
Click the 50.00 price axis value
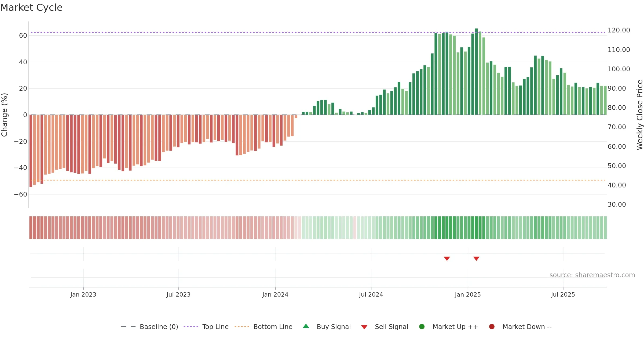tap(617, 166)
